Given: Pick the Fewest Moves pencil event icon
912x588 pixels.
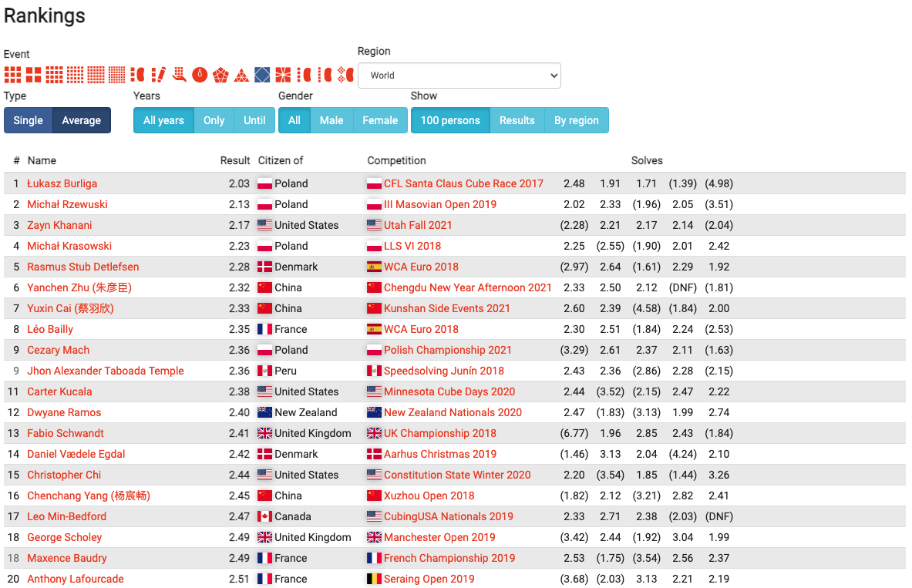Looking at the screenshot, I should point(158,75).
